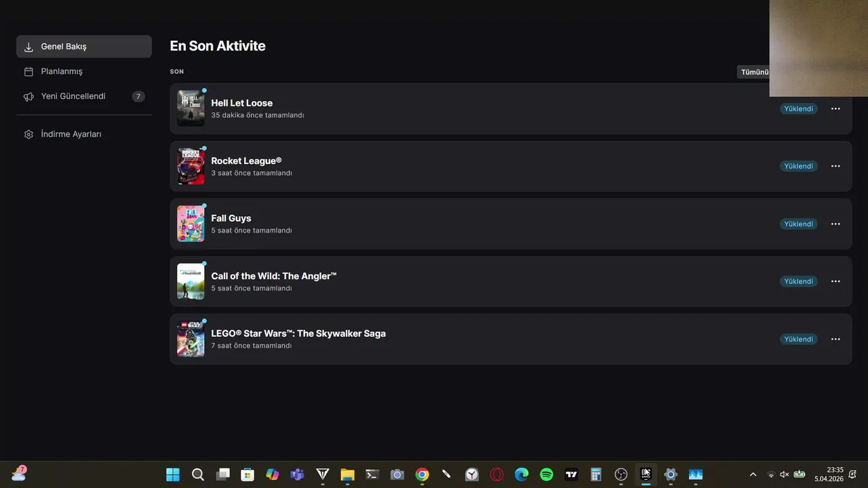Open File Explorer from the taskbar
Screen dimensions: 868x488
point(347,474)
